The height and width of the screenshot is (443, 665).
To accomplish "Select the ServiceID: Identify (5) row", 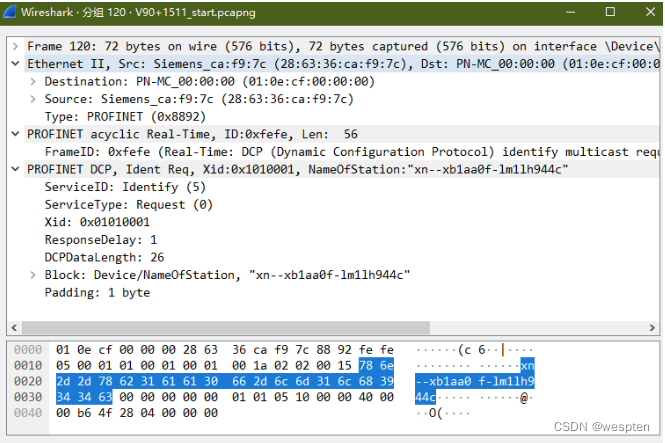I will coord(125,187).
